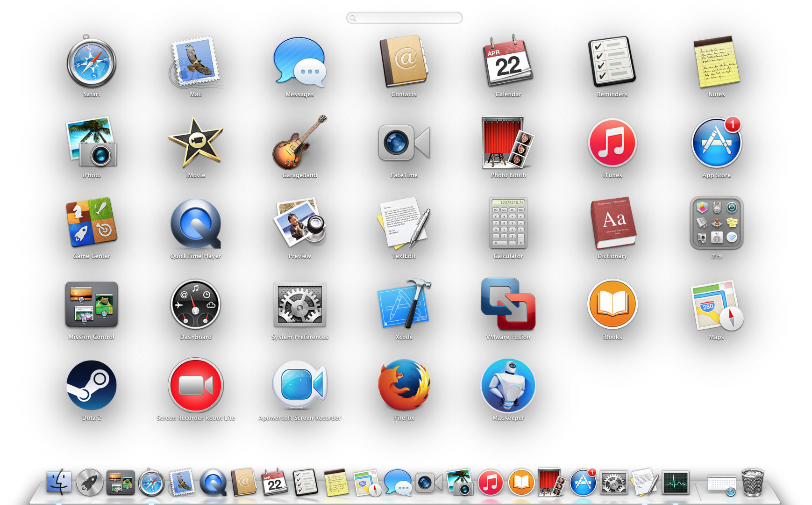Open Reminders in the Launchpad grid
Screen dimensions: 812x505
pos(612,61)
